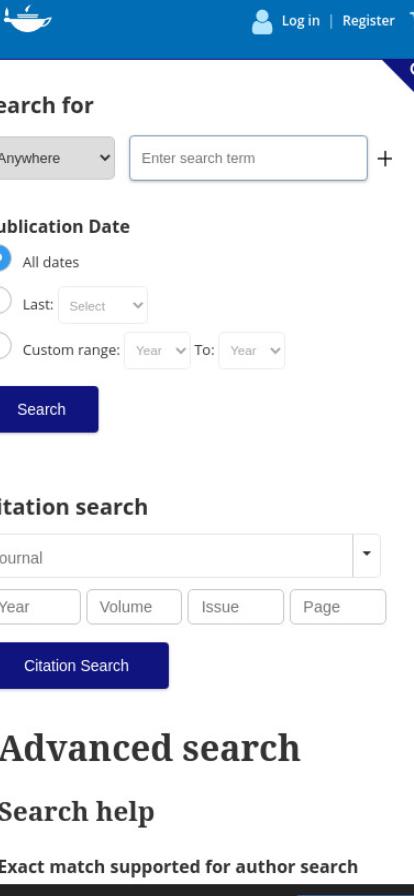Select the Last period radio button
Viewport: 414px width, 896px height.
[x=2, y=301]
